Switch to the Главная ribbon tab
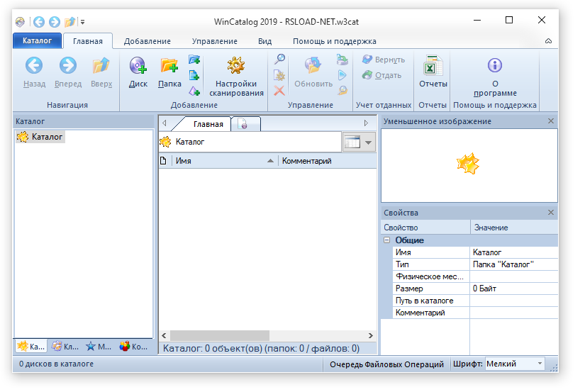 (x=88, y=41)
